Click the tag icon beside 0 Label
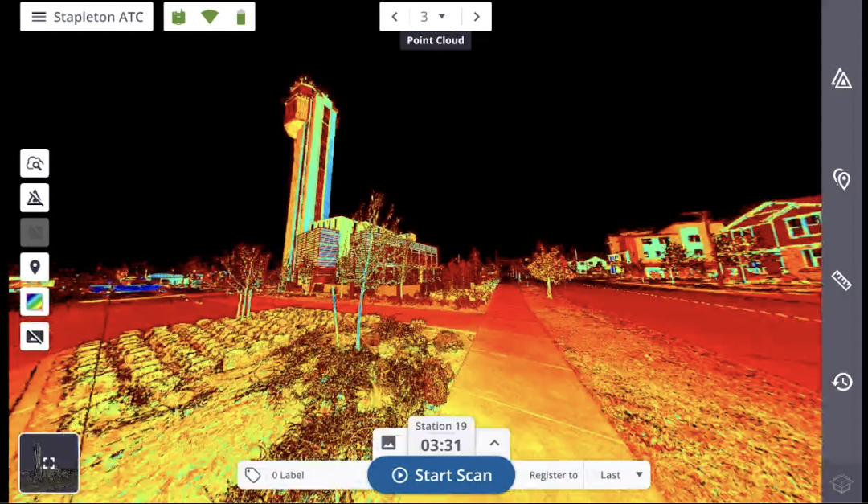This screenshot has height=504, width=868. click(x=253, y=475)
